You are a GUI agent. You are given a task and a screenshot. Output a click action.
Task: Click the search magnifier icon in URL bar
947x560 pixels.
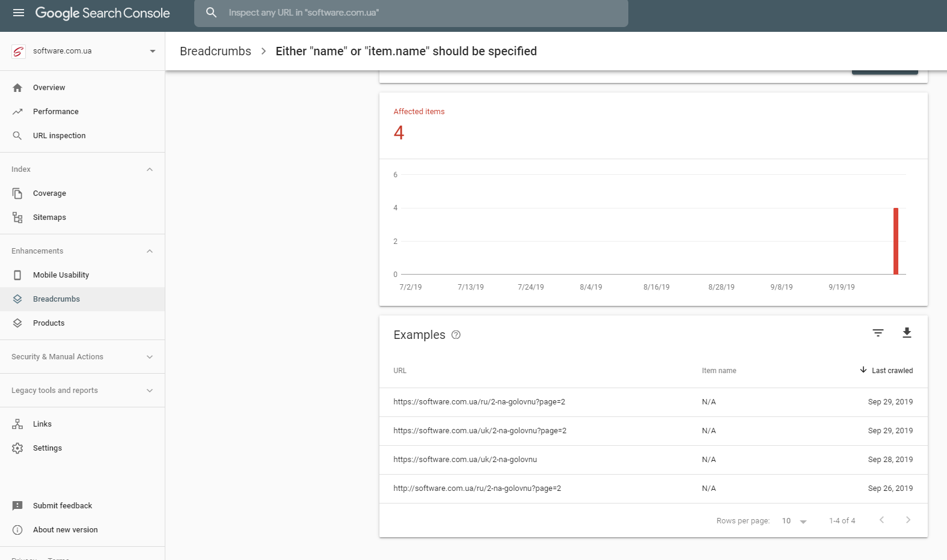tap(211, 13)
